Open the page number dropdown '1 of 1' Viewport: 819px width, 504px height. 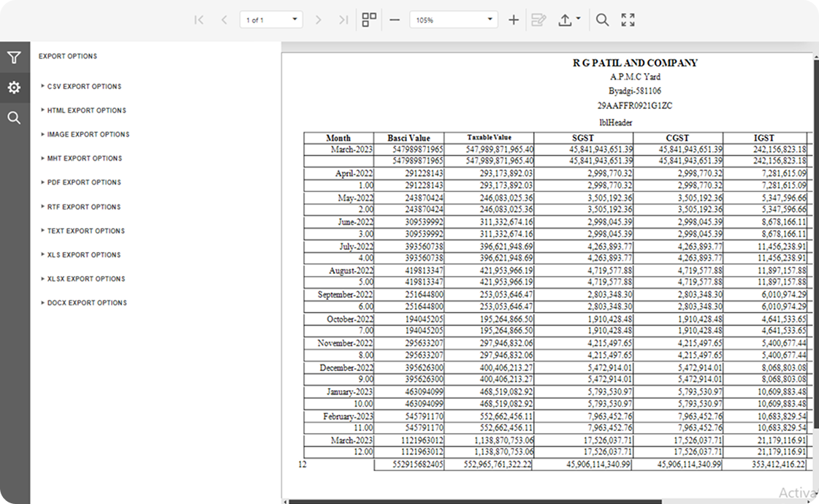click(x=271, y=20)
